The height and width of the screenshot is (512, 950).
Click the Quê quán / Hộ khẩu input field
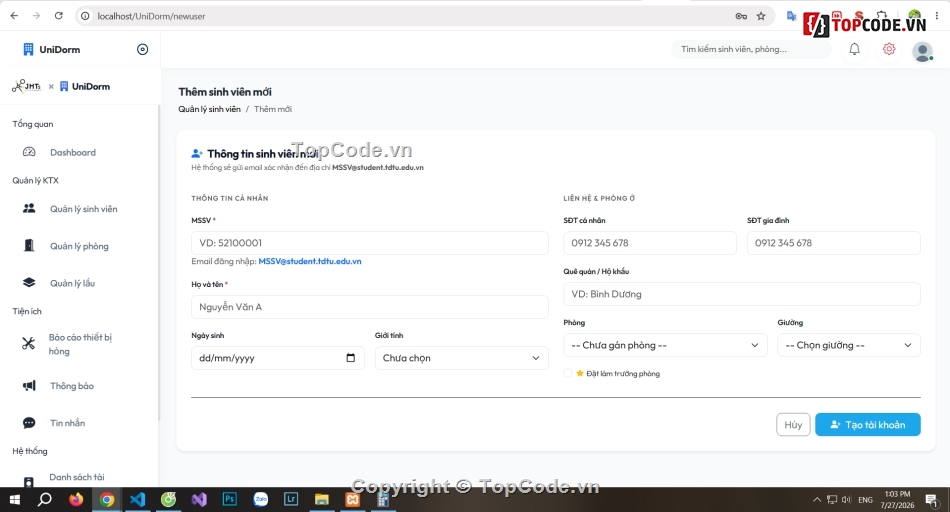click(742, 294)
